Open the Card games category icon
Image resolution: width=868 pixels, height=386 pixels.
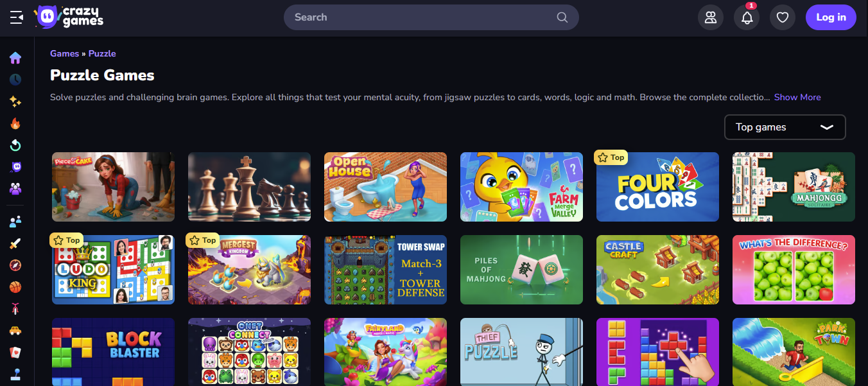[15, 353]
